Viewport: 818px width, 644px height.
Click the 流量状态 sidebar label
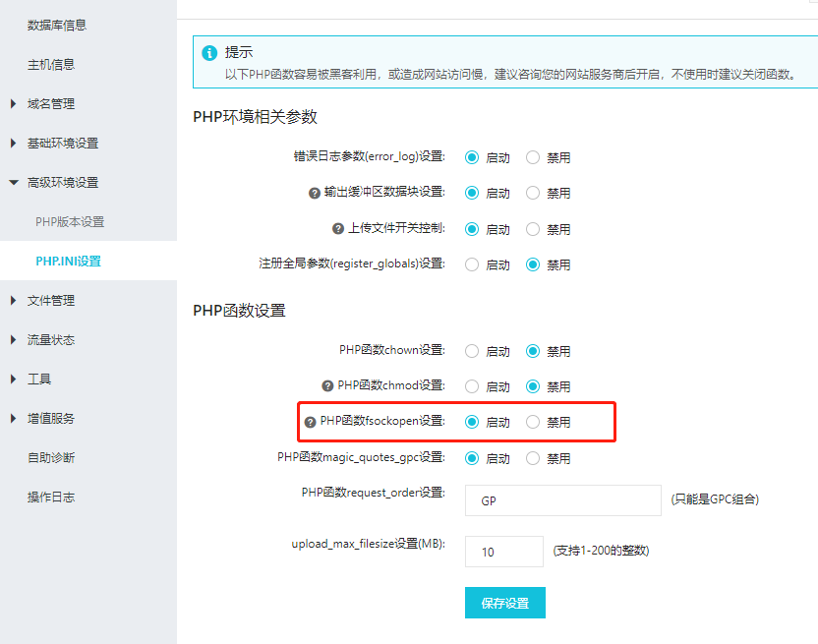coord(51,340)
